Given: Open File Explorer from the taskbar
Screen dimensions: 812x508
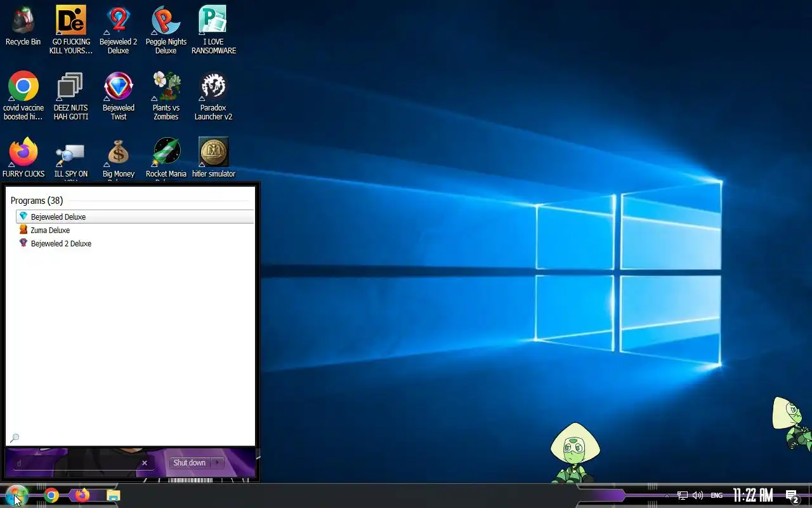Looking at the screenshot, I should click(x=113, y=495).
